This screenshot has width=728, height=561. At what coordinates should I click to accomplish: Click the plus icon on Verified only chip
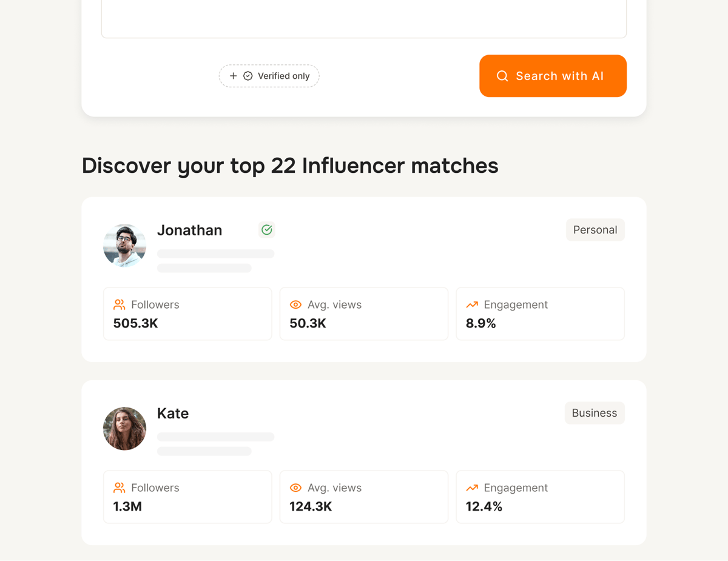pos(234,76)
